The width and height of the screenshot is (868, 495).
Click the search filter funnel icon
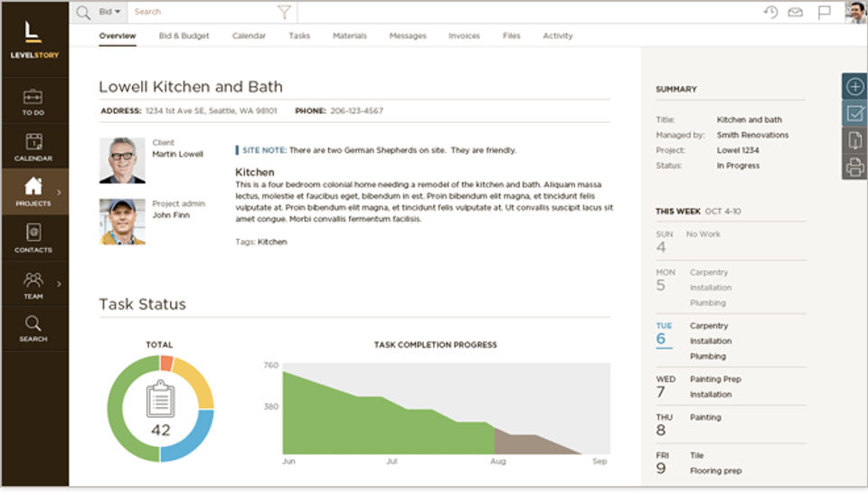284,12
